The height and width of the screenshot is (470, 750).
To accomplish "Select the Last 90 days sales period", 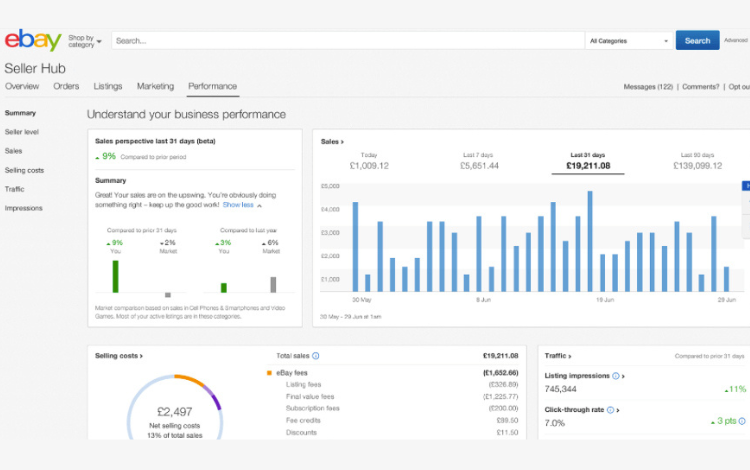I will tap(697, 161).
